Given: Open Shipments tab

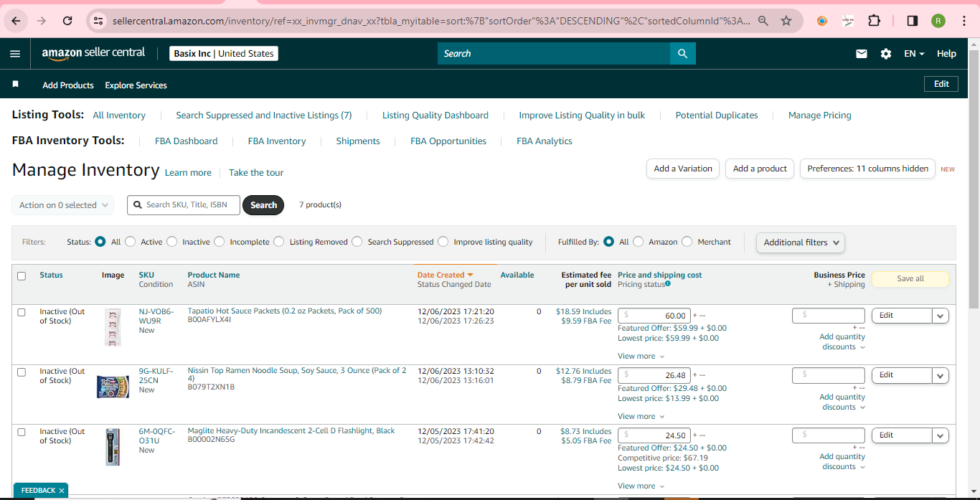Looking at the screenshot, I should click(358, 141).
